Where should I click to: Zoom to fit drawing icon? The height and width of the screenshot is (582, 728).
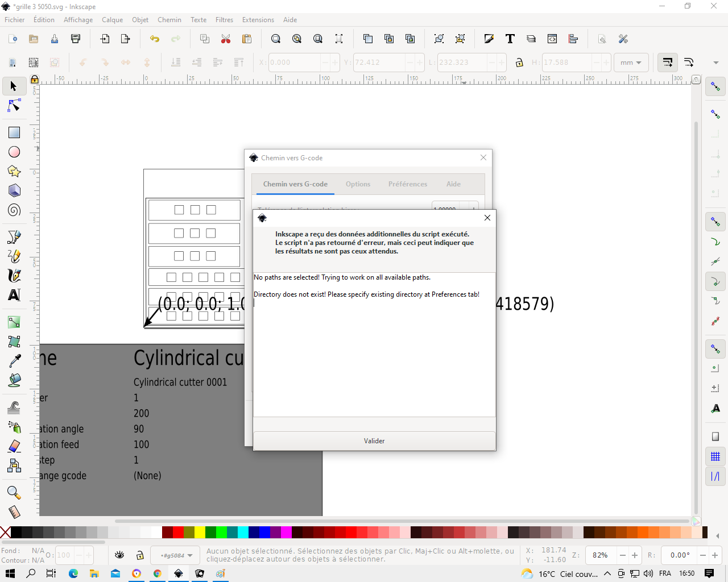297,39
